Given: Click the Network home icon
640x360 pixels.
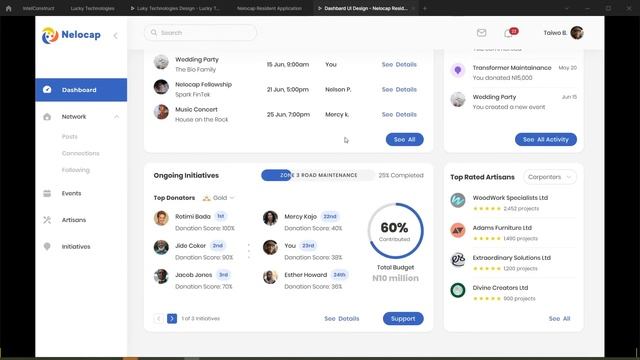Looking at the screenshot, I should [x=47, y=117].
